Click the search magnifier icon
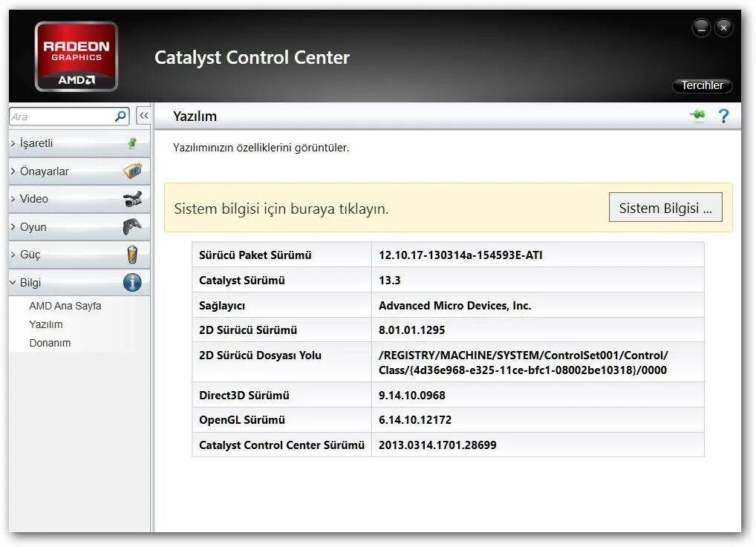Image resolution: width=756 pixels, height=547 pixels. point(120,116)
